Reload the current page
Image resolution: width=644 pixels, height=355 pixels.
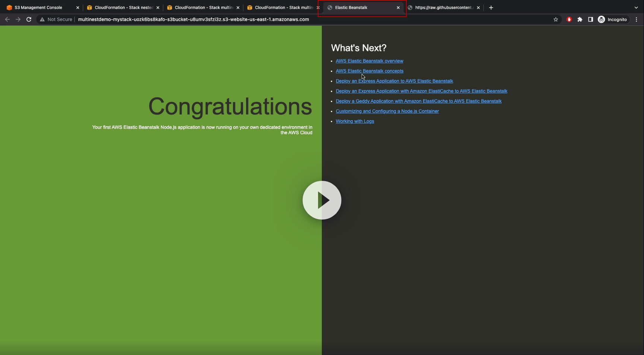coord(29,19)
